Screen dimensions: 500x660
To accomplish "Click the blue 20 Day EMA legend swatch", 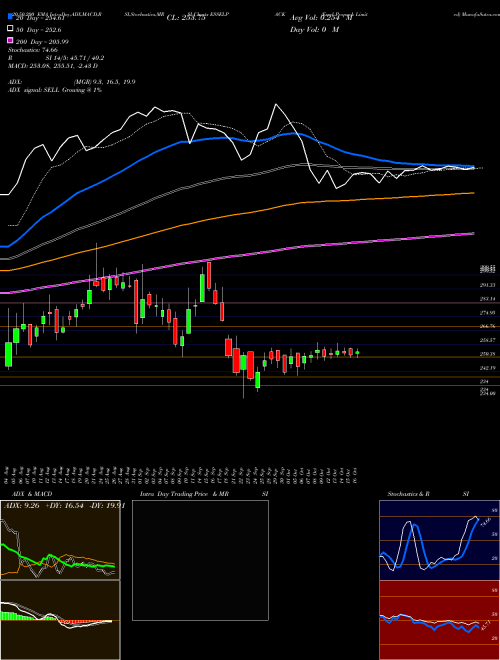I will (x=11, y=17).
